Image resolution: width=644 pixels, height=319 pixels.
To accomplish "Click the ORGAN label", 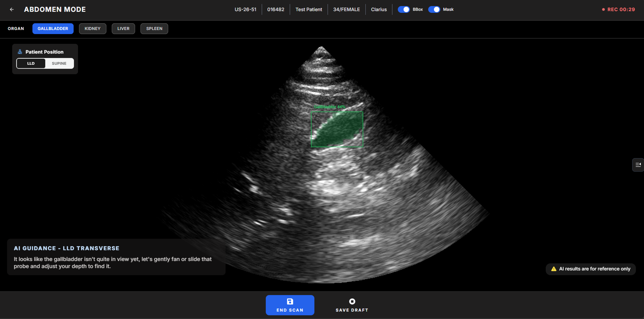I will (16, 28).
